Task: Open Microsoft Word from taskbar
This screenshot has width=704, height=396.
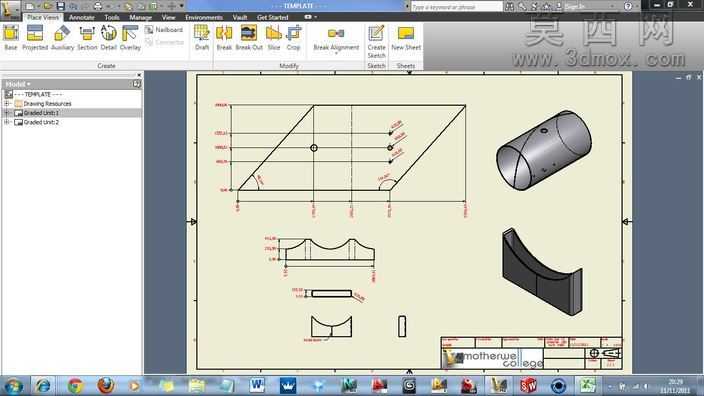Action: click(x=257, y=386)
